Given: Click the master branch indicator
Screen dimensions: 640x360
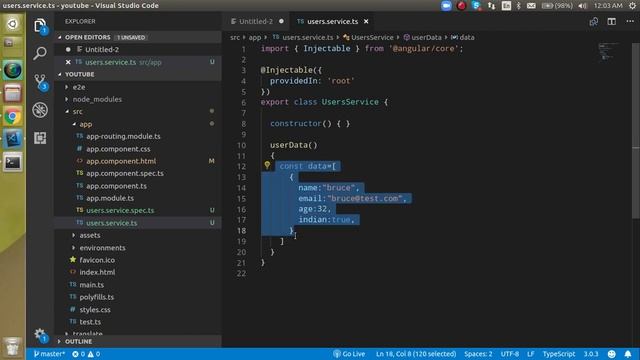Looking at the screenshot, I should (49, 354).
